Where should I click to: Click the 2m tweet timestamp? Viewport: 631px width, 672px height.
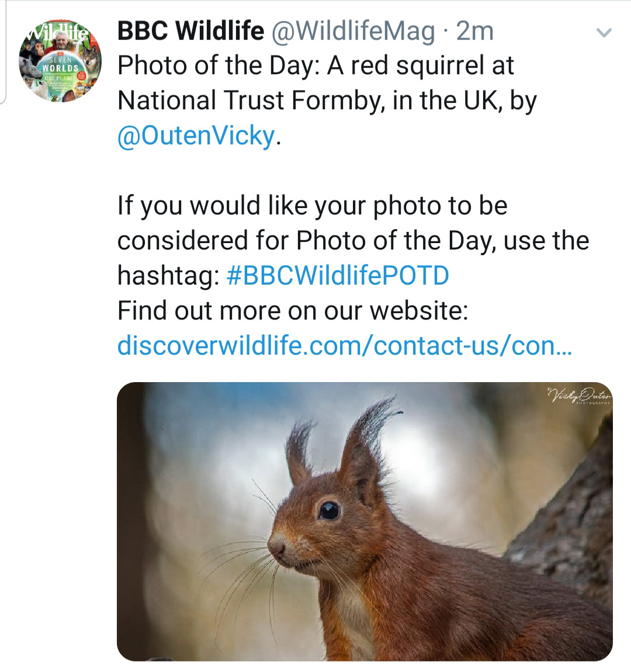click(x=474, y=31)
